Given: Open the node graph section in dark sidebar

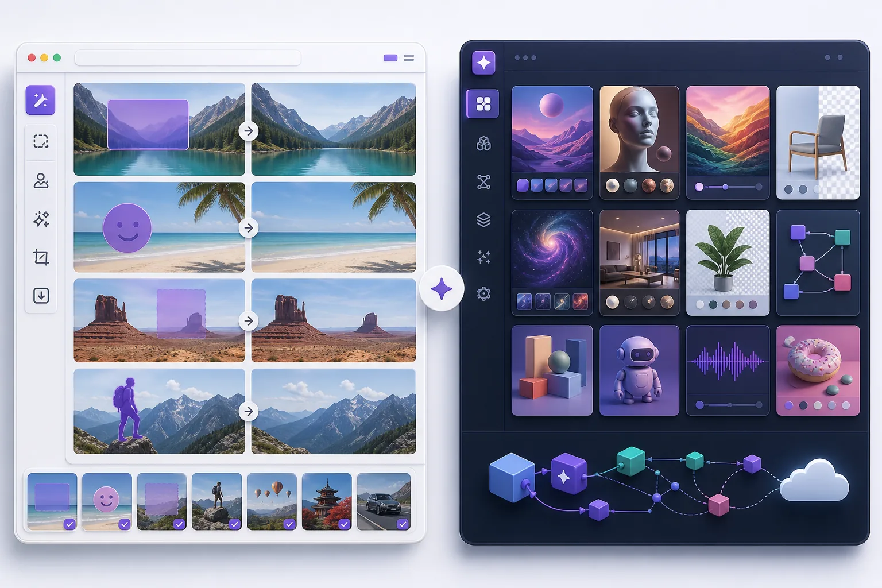Looking at the screenshot, I should [483, 182].
